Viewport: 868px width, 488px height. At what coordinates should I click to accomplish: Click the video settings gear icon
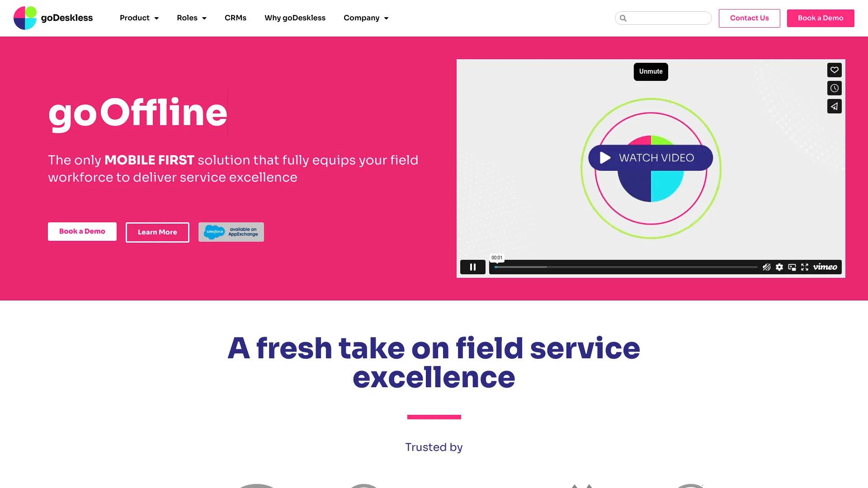coord(779,267)
